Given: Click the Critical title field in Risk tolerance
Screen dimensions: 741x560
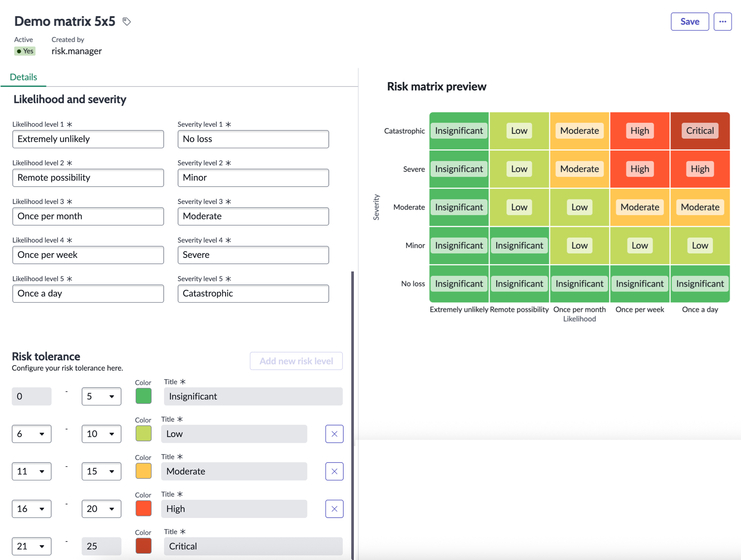Looking at the screenshot, I should (x=253, y=546).
